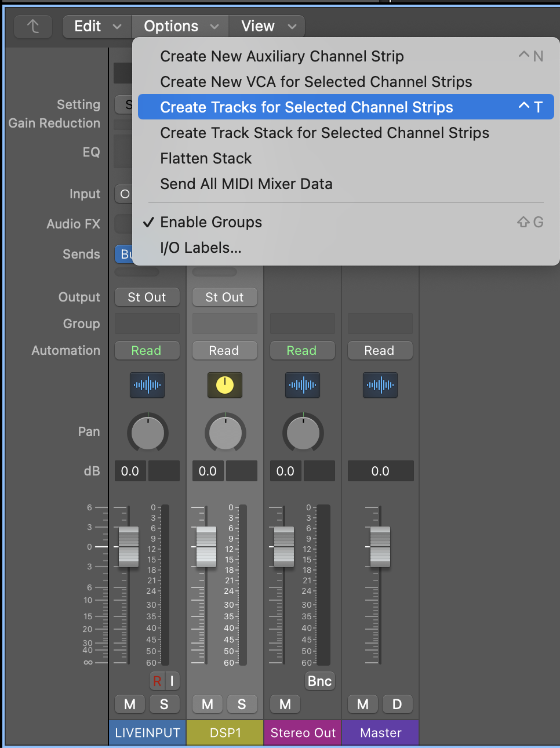This screenshot has width=560, height=748.
Task: Open the View dropdown menu
Action: (267, 26)
